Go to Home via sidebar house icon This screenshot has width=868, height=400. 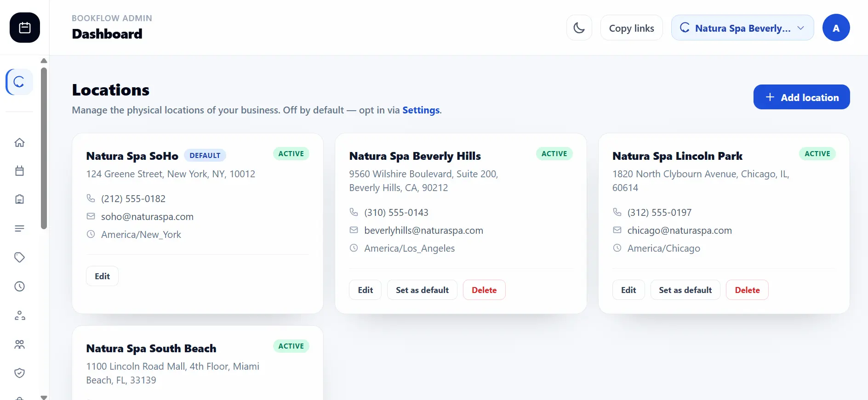coord(19,142)
